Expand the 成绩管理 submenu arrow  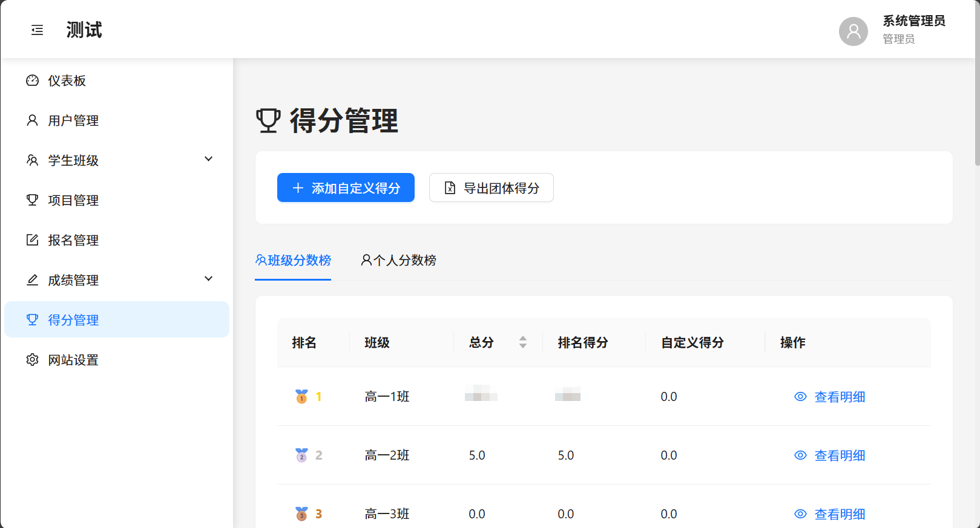[x=209, y=279]
